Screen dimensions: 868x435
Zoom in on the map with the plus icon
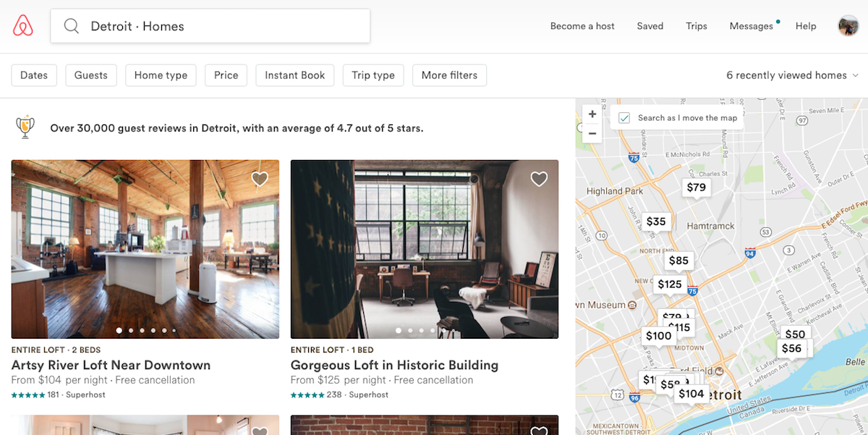pos(592,114)
